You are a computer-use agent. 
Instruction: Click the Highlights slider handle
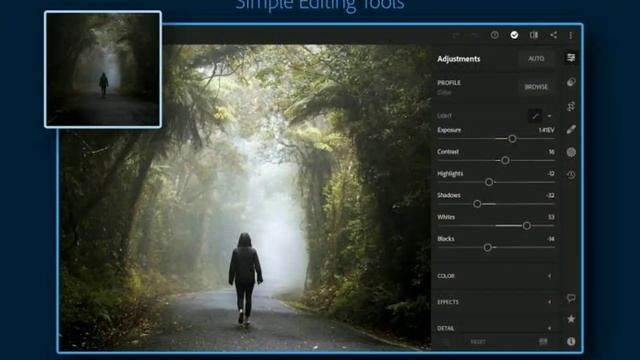489,182
